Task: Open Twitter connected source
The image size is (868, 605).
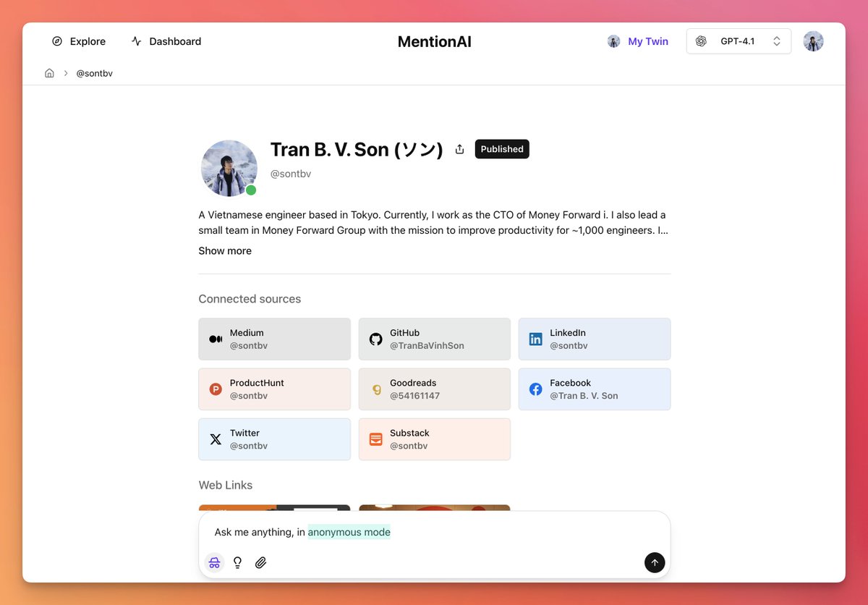Action: coord(274,439)
